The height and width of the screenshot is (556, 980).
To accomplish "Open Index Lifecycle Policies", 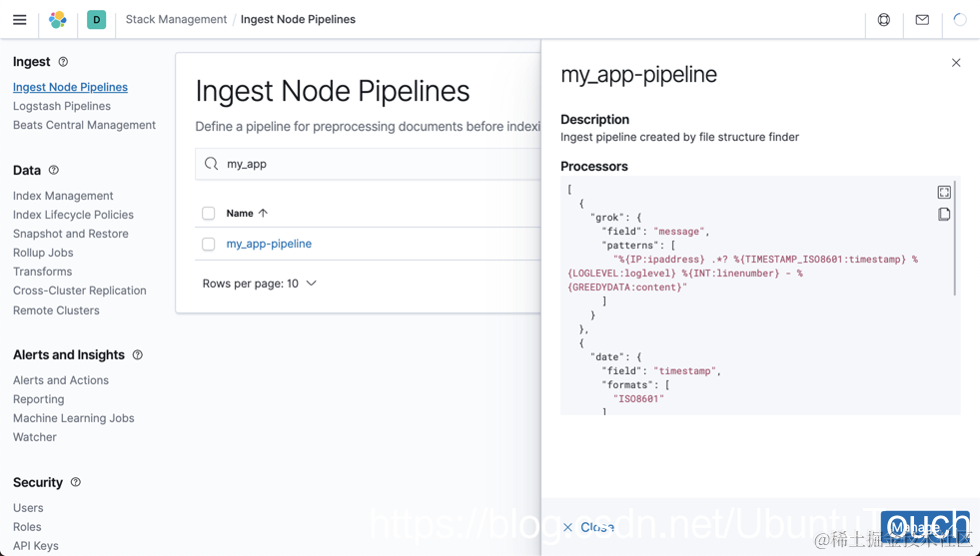I will [x=73, y=215].
